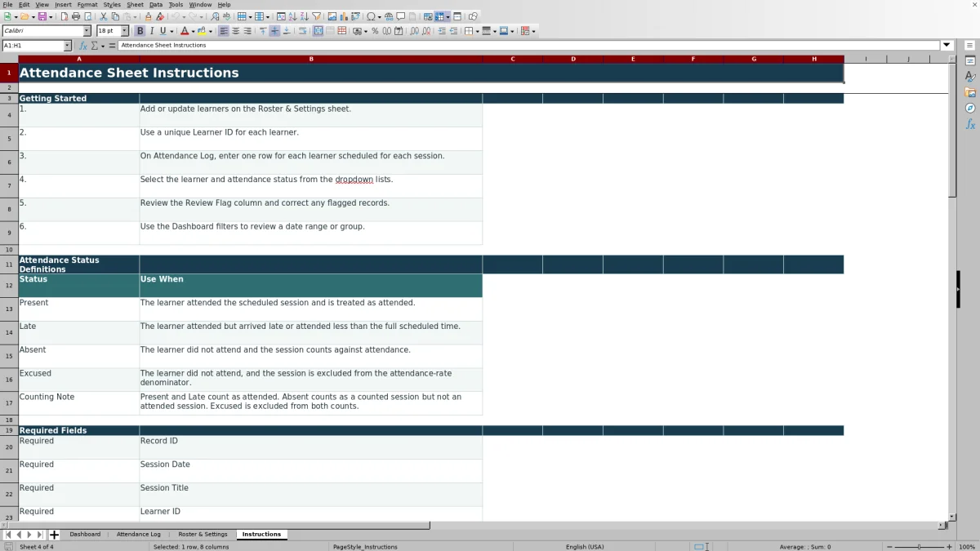This screenshot has height=551, width=980.
Task: Toggle Italic formatting
Action: 151,31
